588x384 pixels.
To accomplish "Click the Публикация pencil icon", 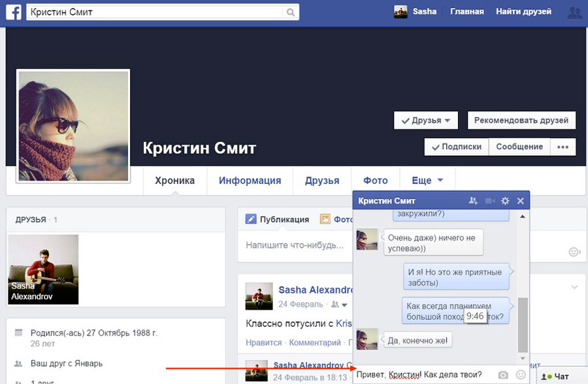I will (x=250, y=219).
